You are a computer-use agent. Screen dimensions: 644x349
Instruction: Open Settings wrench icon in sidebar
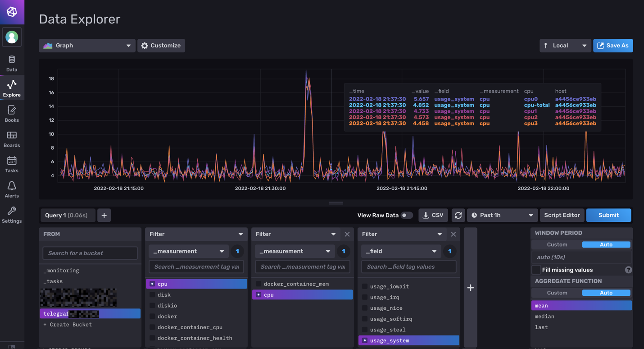(12, 215)
